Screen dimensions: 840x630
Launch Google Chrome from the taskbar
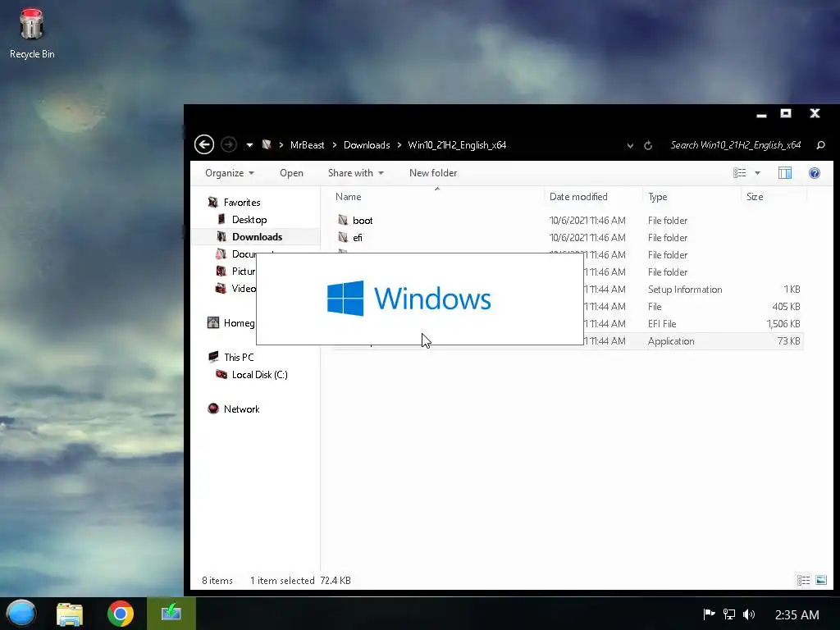(121, 614)
